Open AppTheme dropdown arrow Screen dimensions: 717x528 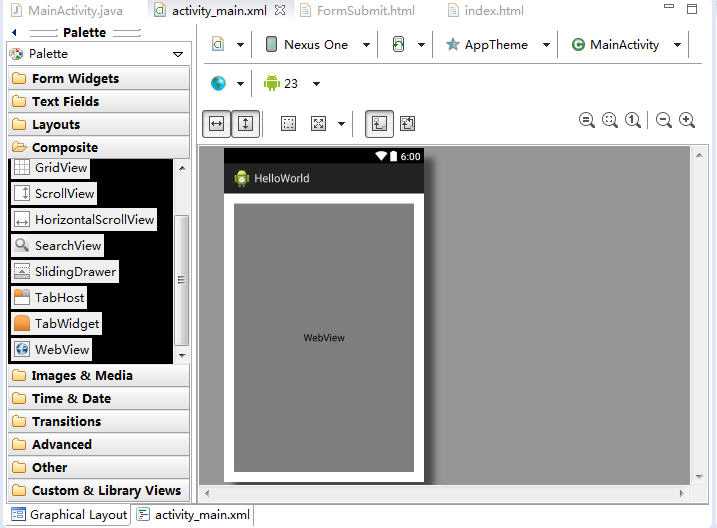click(546, 45)
